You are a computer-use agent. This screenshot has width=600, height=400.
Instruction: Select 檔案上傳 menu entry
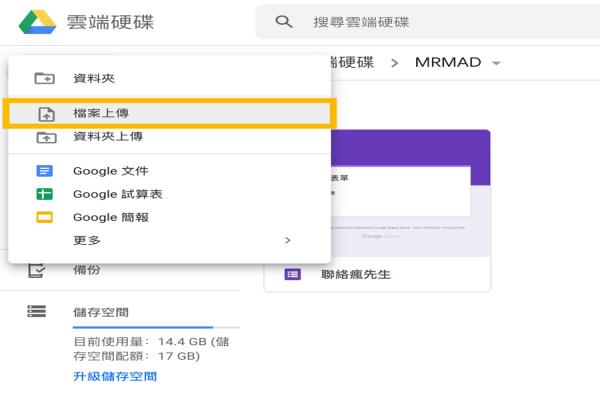click(x=170, y=113)
